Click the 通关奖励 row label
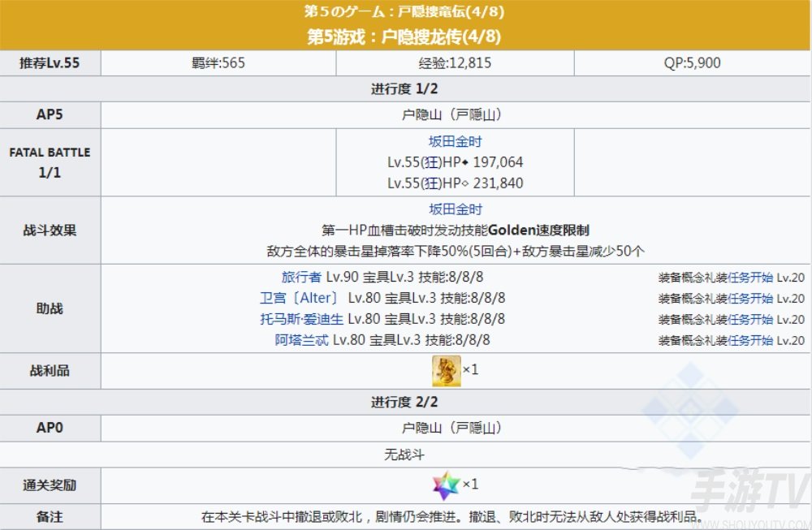Viewport: 812px width, 530px height. coord(50,485)
